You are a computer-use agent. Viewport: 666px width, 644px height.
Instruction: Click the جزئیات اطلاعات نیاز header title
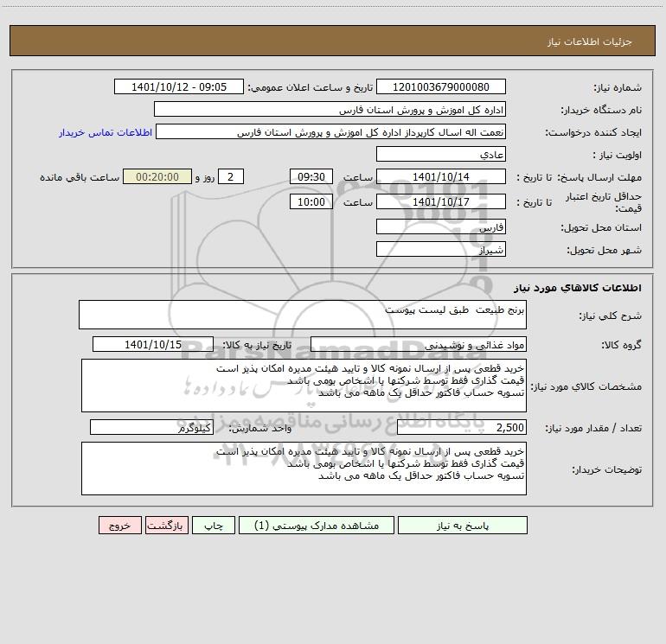click(589, 41)
